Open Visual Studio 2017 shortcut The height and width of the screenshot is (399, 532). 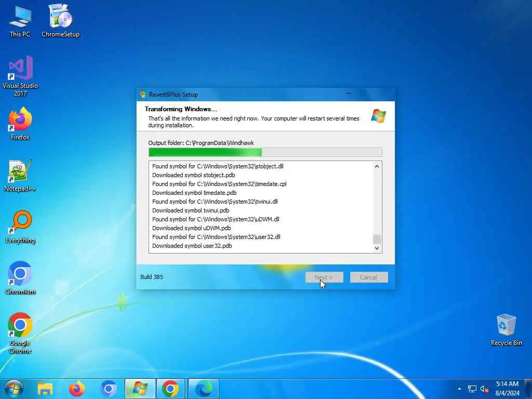(x=20, y=76)
